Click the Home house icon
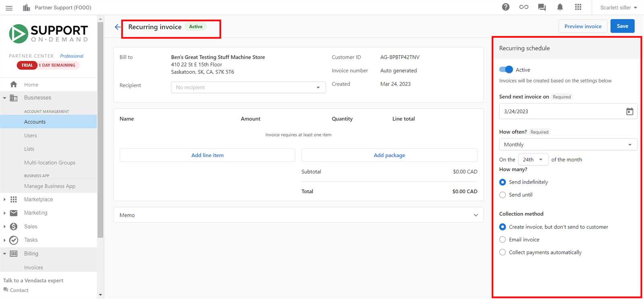Viewport: 644px width, 299px height. point(14,85)
